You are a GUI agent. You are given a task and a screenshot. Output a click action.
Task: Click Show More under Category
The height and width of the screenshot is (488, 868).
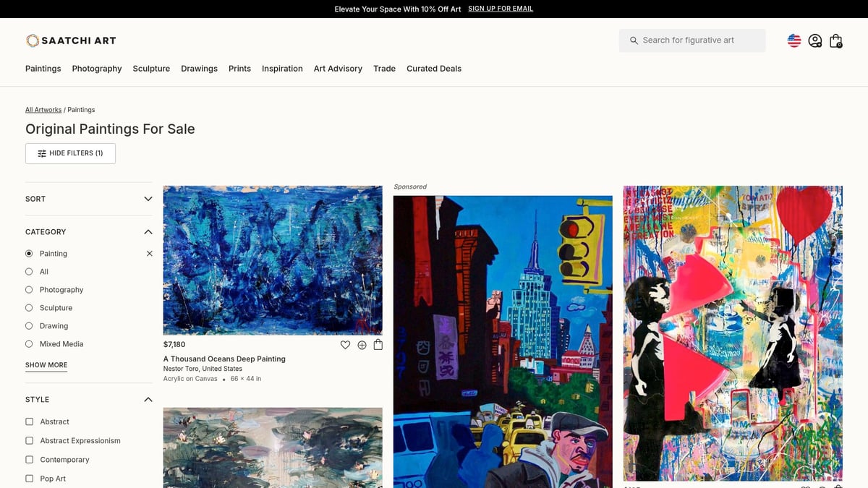tap(46, 365)
